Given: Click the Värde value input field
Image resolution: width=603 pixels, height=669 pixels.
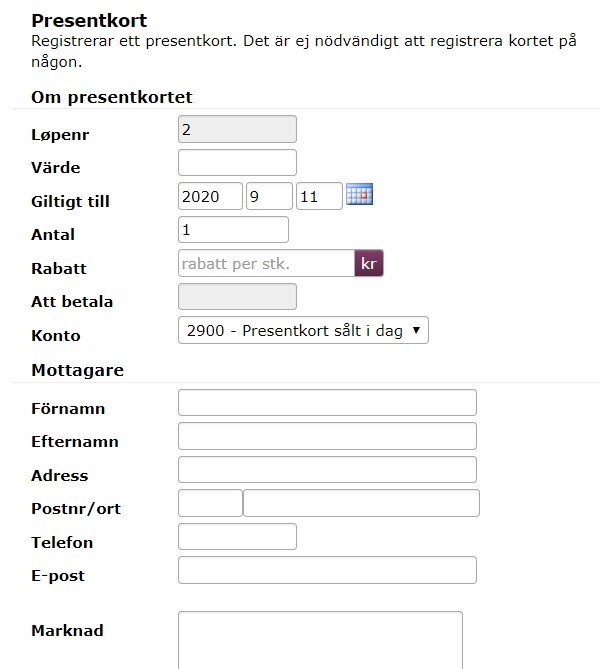Looking at the screenshot, I should point(237,163).
